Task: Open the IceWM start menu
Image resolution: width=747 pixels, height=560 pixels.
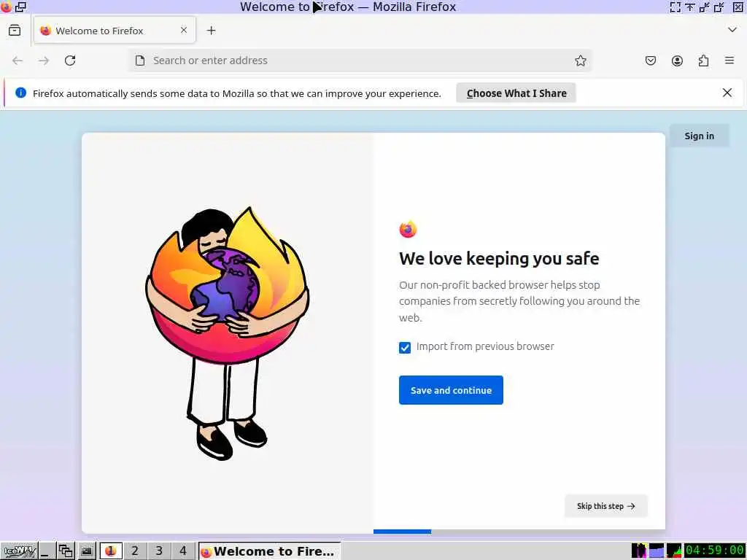Action: click(19, 551)
